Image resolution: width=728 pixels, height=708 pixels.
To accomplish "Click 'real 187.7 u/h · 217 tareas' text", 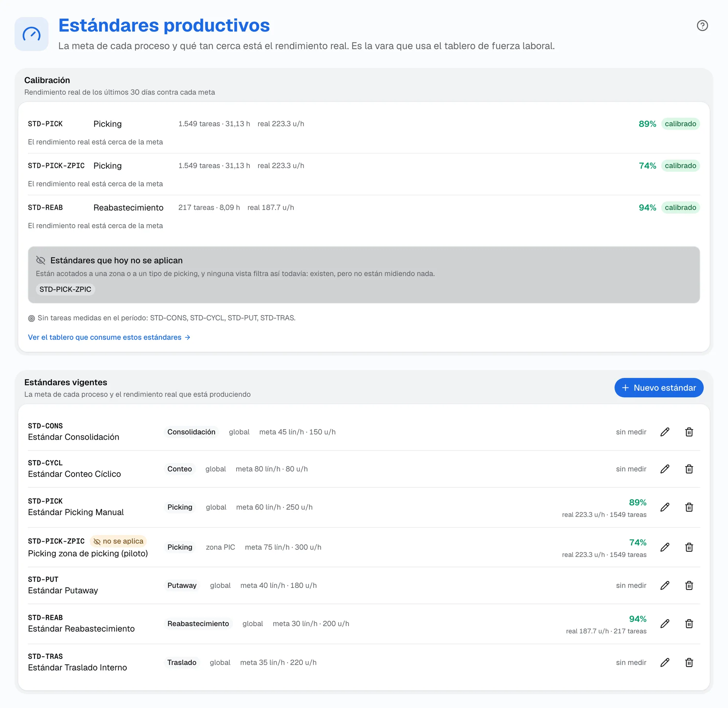I will coord(606,631).
